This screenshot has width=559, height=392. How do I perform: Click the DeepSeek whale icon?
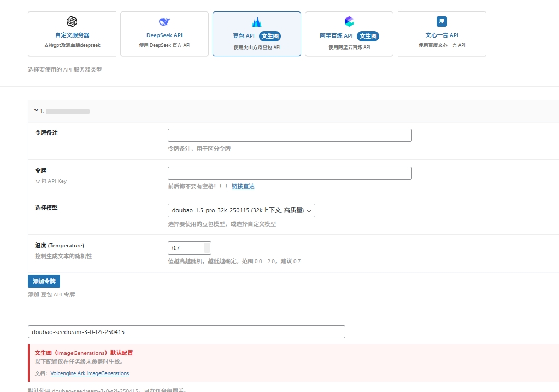(x=163, y=22)
